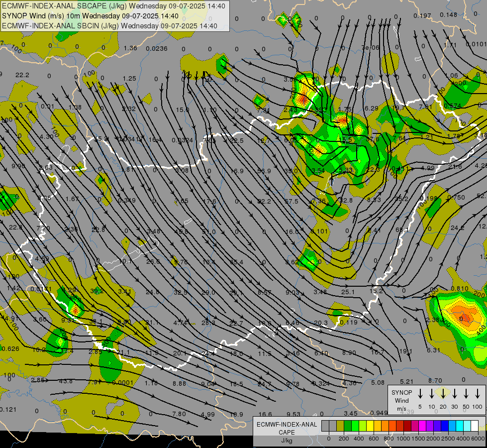This screenshot has height=448, width=487.
Task: Select the pure yellow CAPE legend swatch
Action: [x=370, y=426]
